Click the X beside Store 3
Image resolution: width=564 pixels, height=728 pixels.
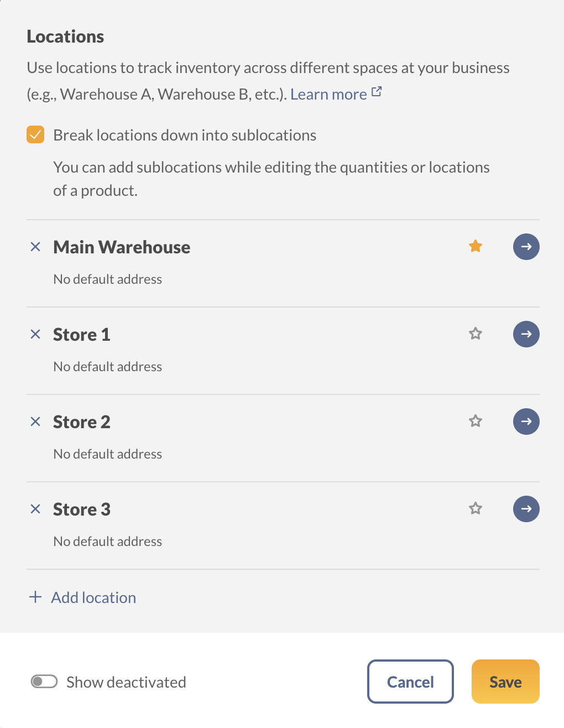35,509
